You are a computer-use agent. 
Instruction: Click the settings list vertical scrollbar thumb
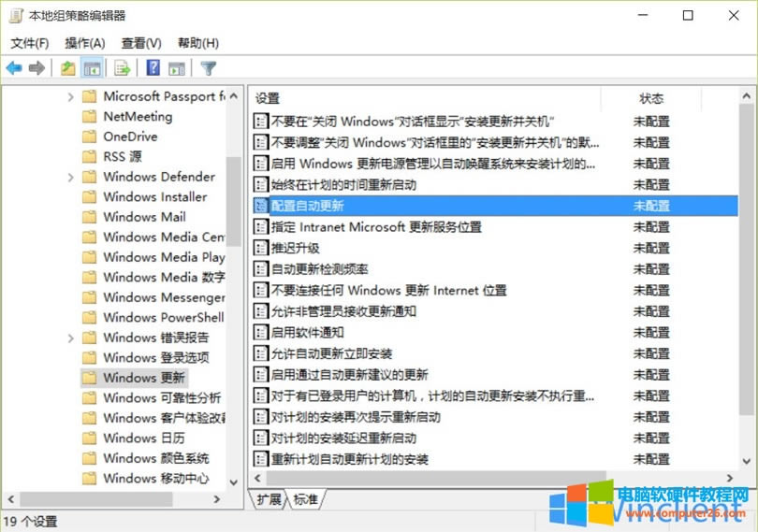pyautogui.click(x=747, y=259)
